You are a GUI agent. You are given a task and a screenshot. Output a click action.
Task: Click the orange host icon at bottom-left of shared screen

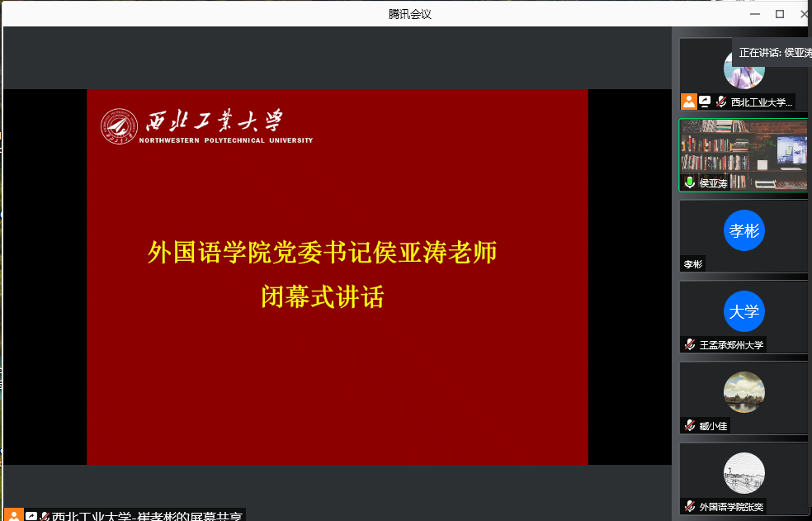(x=14, y=515)
